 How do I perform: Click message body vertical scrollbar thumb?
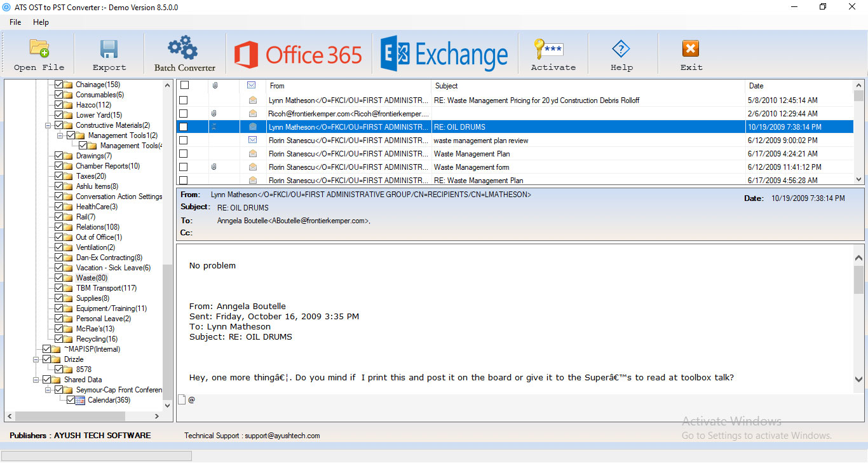(x=858, y=280)
